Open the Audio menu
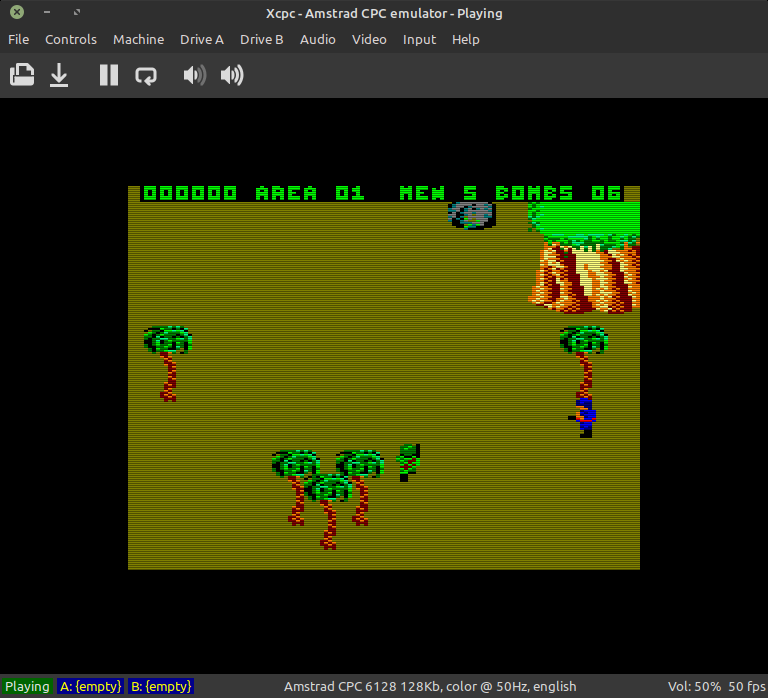768x698 pixels. tap(317, 39)
